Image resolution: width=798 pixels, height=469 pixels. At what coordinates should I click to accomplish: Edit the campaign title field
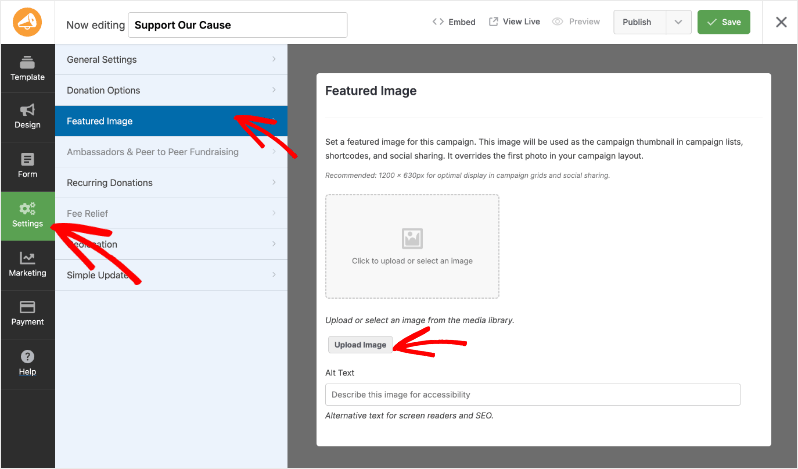pos(238,25)
